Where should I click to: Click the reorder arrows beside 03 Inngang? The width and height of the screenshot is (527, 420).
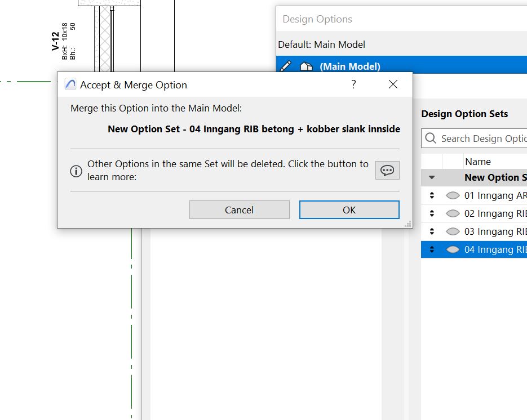[x=432, y=231]
